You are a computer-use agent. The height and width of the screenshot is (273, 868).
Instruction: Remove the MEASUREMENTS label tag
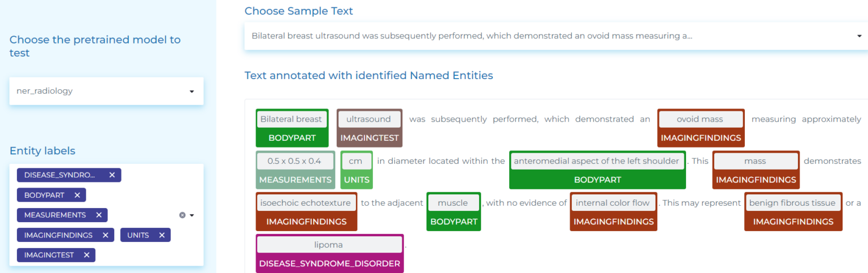99,215
